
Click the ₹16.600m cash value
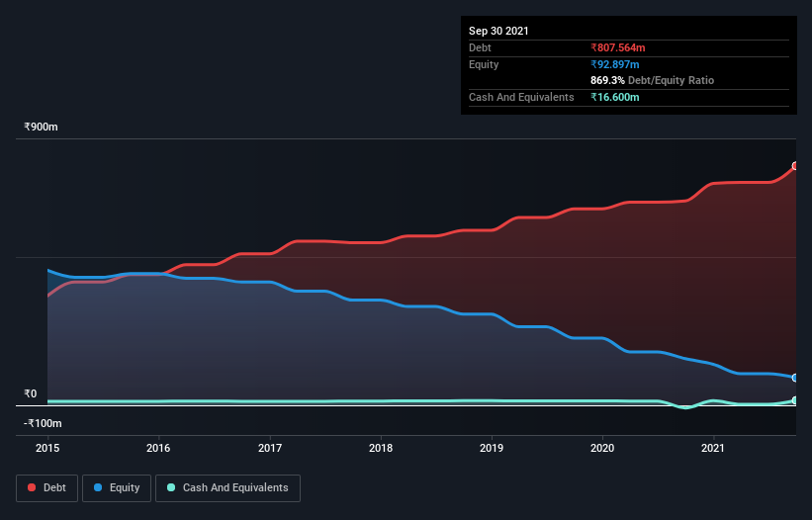[615, 97]
